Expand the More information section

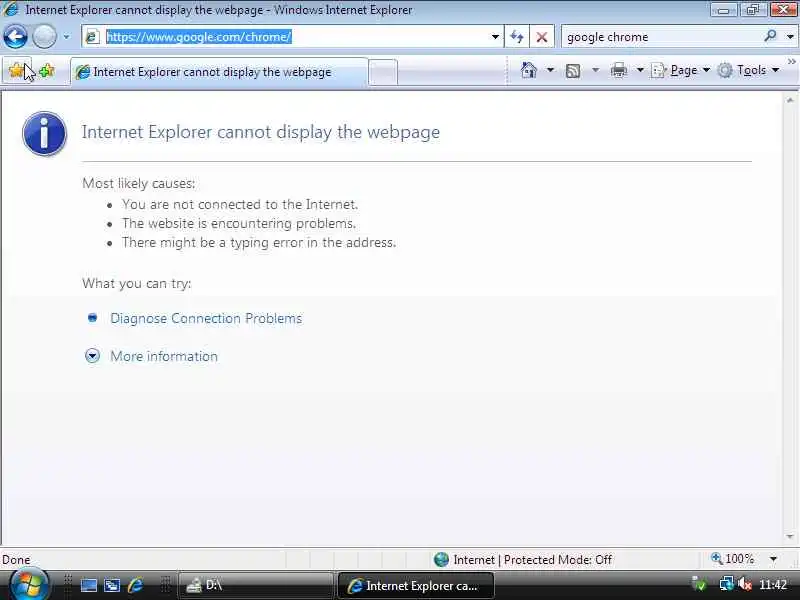pyautogui.click(x=164, y=356)
